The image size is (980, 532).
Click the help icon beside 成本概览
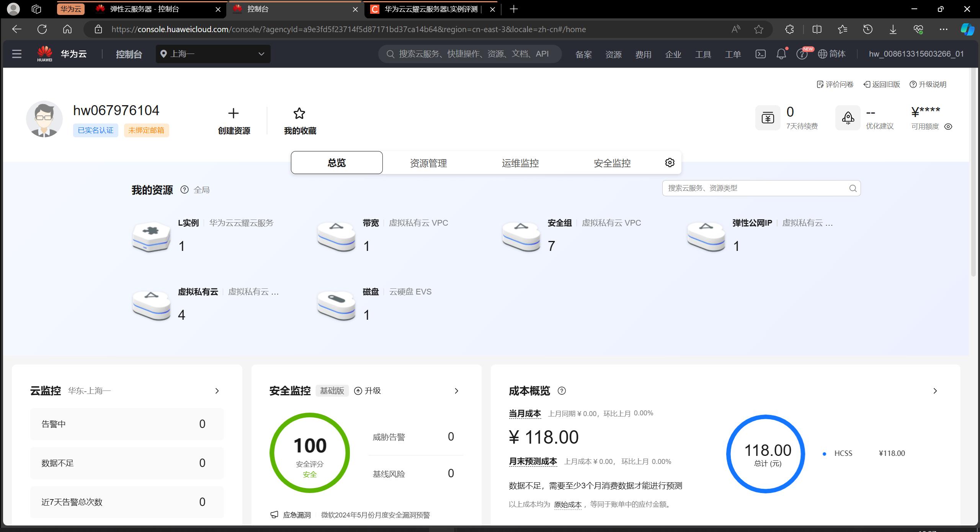coord(562,391)
